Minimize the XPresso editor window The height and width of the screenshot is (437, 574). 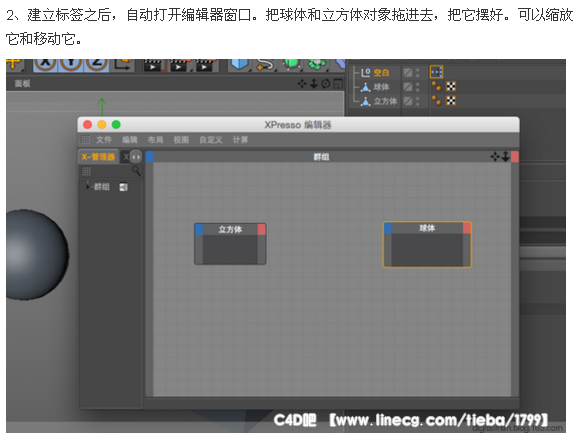coord(102,125)
